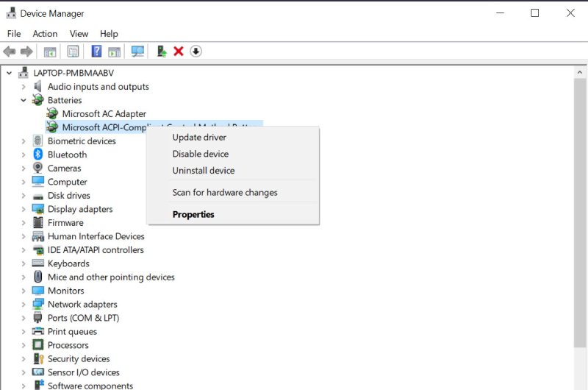Viewport: 588px width, 390px height.
Task: Select the Firmware label
Action: pos(65,222)
